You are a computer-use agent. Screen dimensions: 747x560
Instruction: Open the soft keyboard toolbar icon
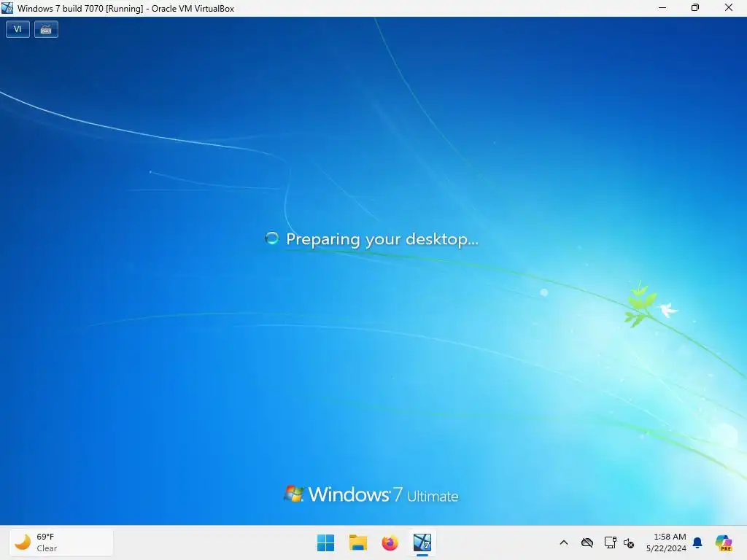[46, 29]
